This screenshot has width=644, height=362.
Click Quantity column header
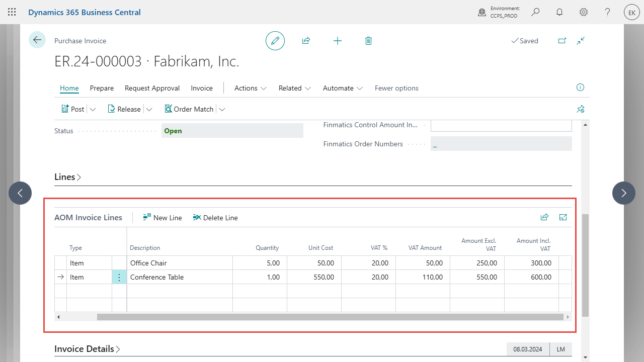[x=267, y=248]
